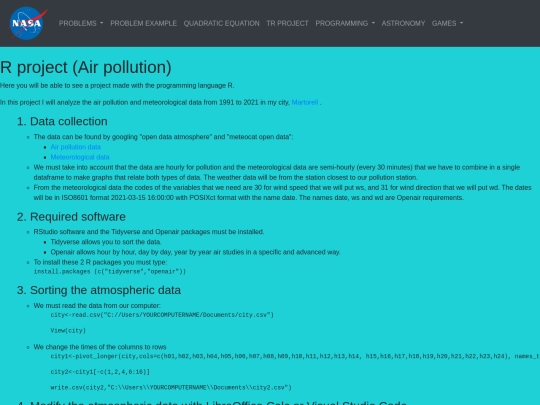
Task: Click the View(city) code line
Action: (68, 331)
